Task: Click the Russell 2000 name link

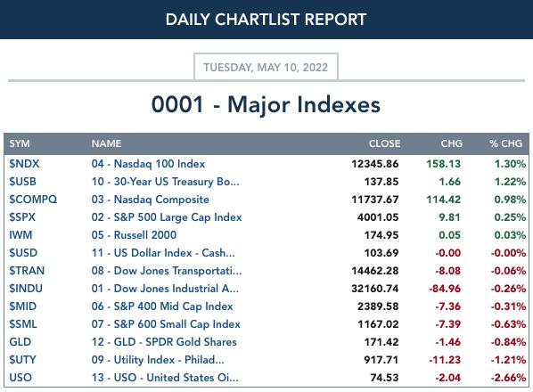Action: pos(134,235)
